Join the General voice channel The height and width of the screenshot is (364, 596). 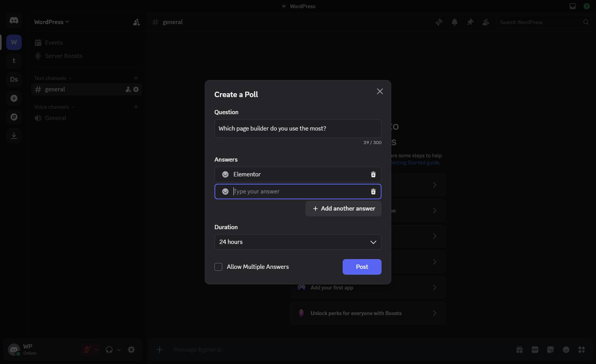(86, 118)
